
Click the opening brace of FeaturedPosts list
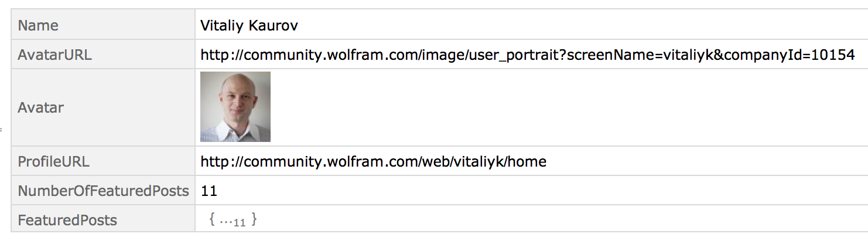pos(212,221)
